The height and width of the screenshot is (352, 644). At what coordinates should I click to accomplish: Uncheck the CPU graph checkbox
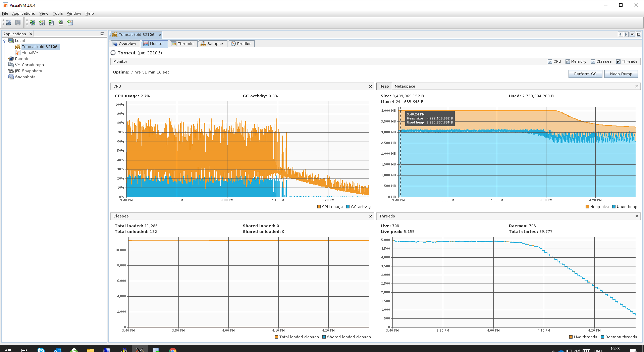point(550,61)
